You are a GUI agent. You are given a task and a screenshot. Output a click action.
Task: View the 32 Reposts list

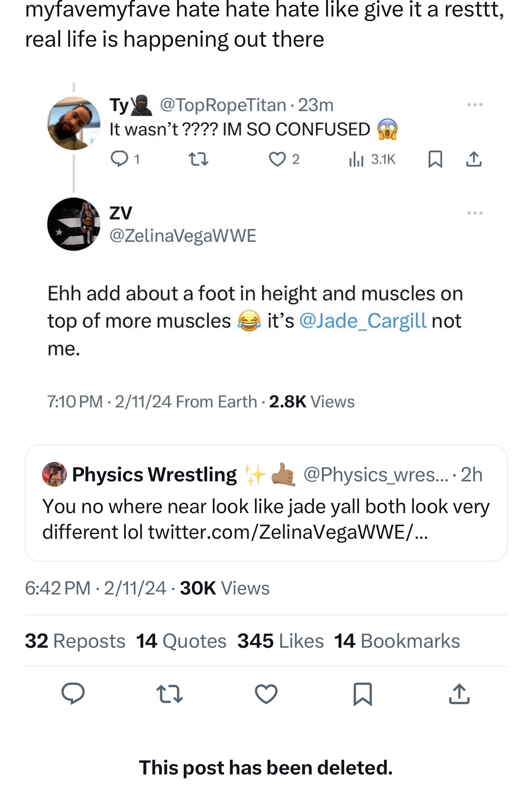click(x=75, y=641)
